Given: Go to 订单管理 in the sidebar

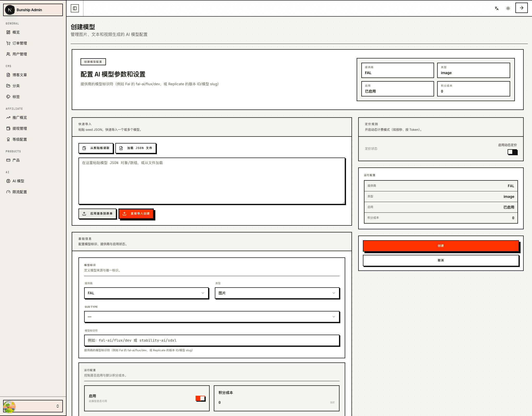Looking at the screenshot, I should click(x=20, y=43).
